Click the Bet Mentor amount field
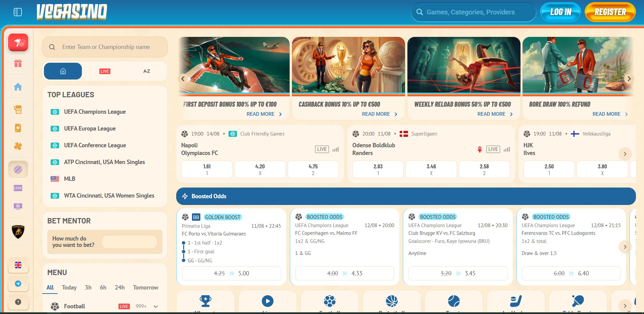This screenshot has width=644, height=314. click(x=129, y=242)
